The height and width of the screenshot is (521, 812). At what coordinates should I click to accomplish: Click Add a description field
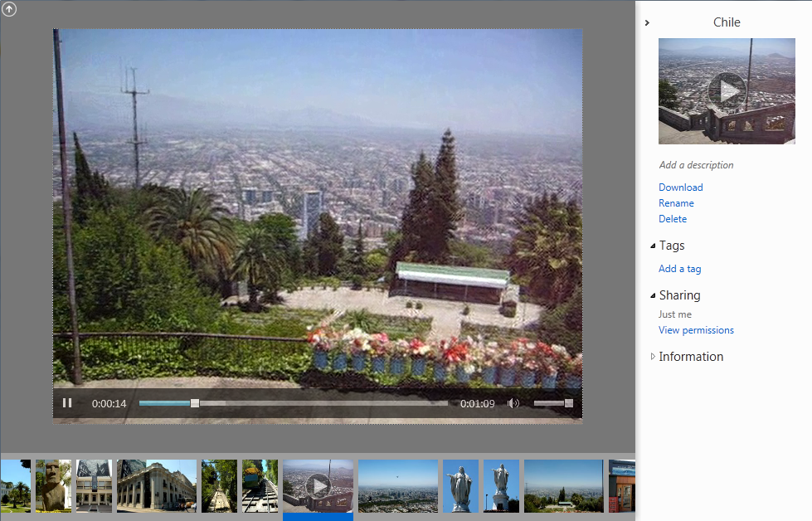tap(696, 165)
